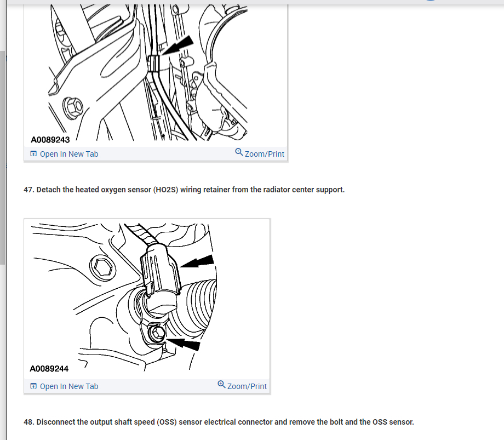Click the new-tab icon under diagram A0089243
504x440 pixels.
pos(33,153)
